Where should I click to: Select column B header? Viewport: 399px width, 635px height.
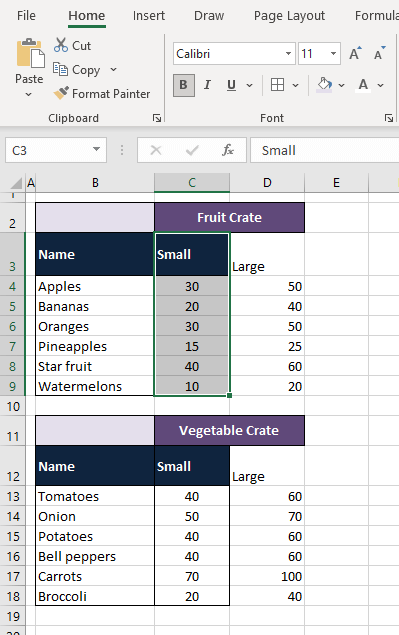pyautogui.click(x=95, y=183)
